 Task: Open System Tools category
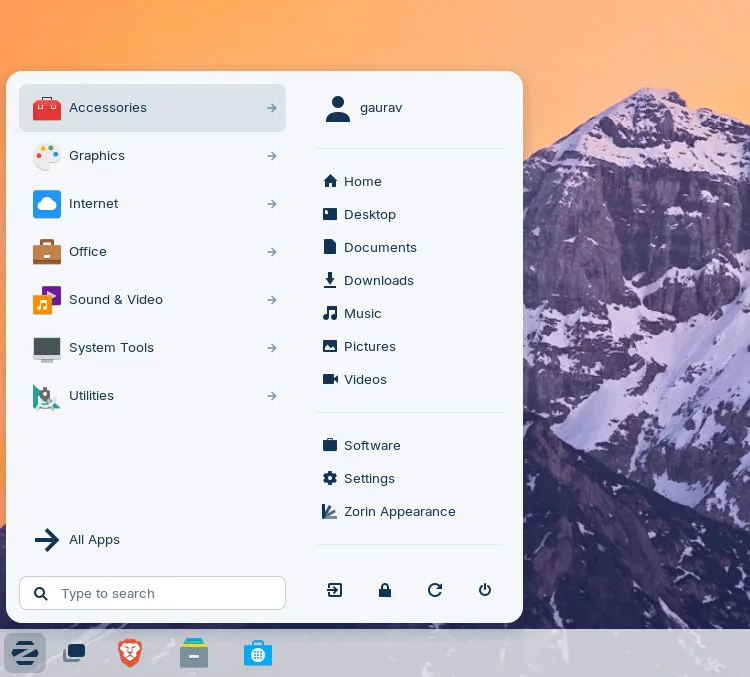(x=153, y=347)
